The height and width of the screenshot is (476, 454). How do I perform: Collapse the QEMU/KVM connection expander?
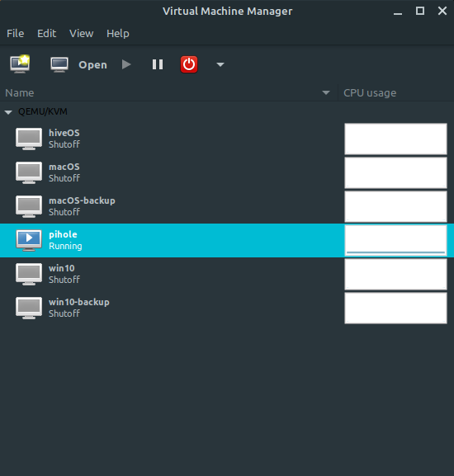point(8,112)
